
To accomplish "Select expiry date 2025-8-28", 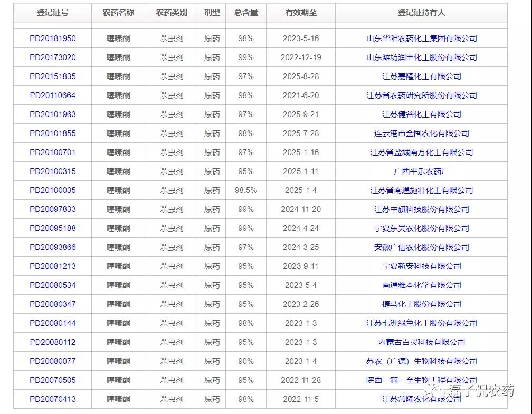I will click(301, 76).
